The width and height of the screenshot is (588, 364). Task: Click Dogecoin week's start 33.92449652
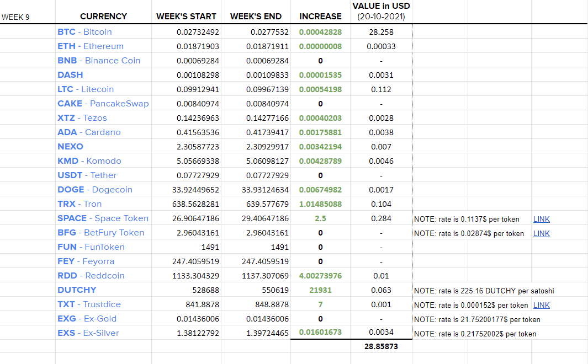pyautogui.click(x=196, y=190)
